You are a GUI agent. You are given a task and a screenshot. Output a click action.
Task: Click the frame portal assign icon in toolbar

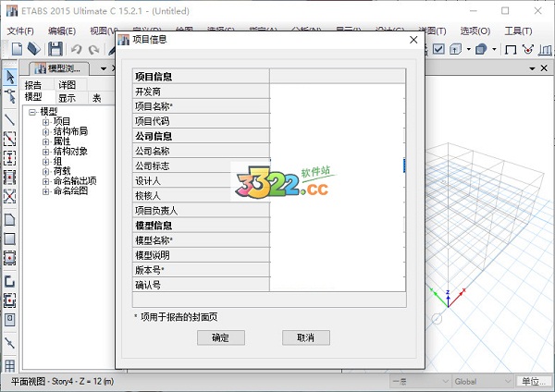tap(511, 49)
